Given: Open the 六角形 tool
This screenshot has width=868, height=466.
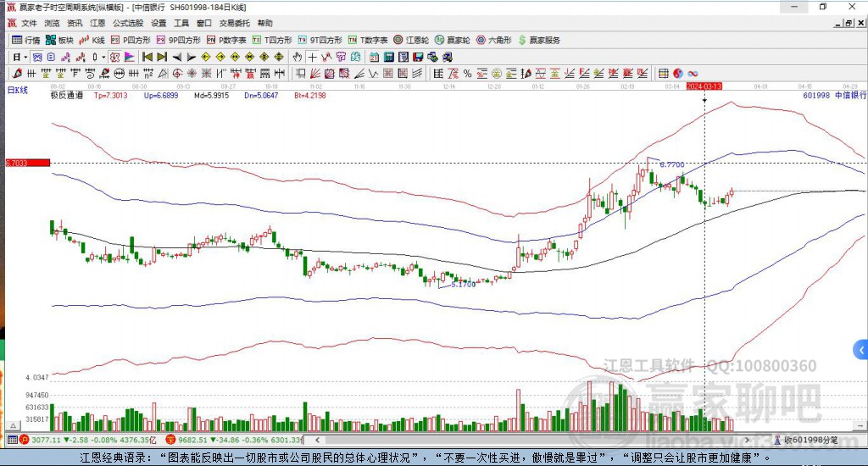Looking at the screenshot, I should coord(494,40).
